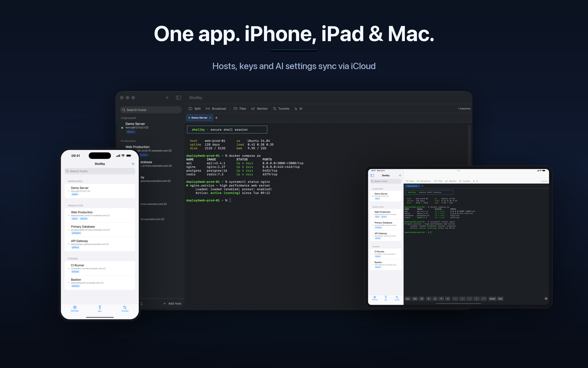The image size is (588, 368).
Task: Open API Gateway on the iPhone list
Action: 100,244
